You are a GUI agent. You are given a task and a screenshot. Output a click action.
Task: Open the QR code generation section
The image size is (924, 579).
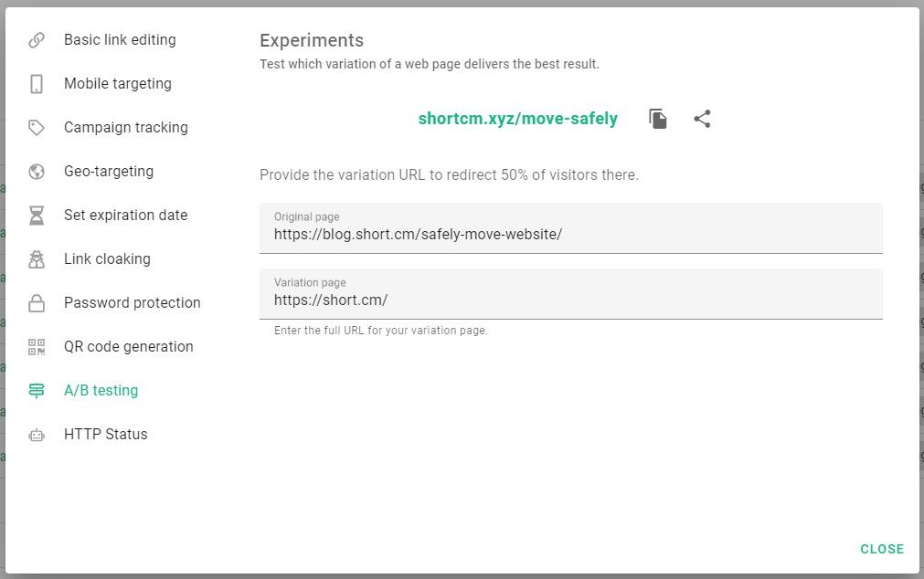pos(128,346)
